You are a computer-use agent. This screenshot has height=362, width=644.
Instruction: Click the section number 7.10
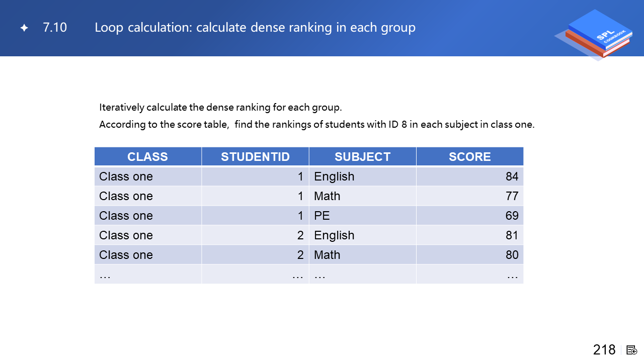[x=55, y=28]
